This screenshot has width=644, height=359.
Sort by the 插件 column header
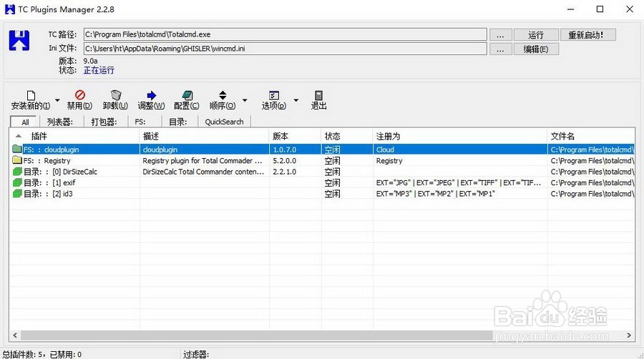click(74, 136)
